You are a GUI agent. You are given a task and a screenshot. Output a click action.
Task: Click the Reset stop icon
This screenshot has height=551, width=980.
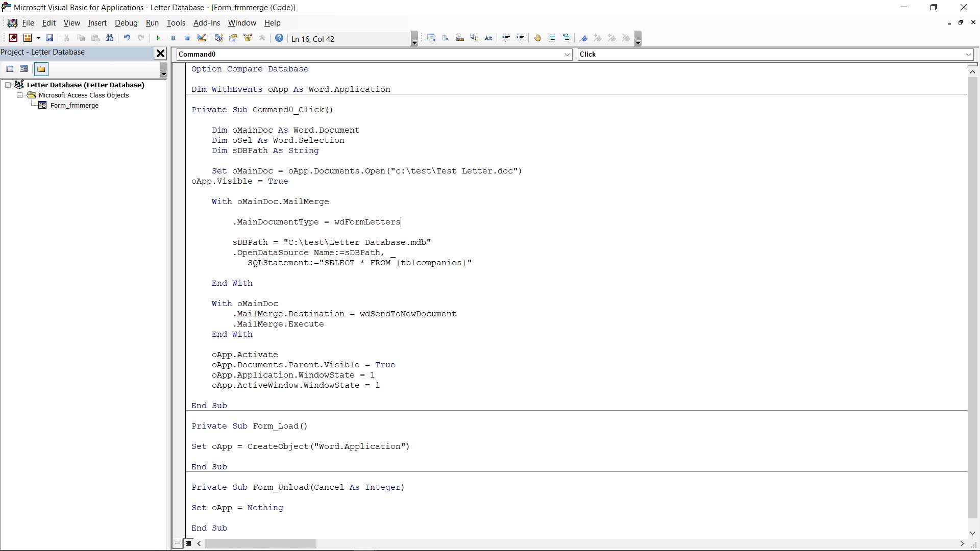tap(187, 38)
